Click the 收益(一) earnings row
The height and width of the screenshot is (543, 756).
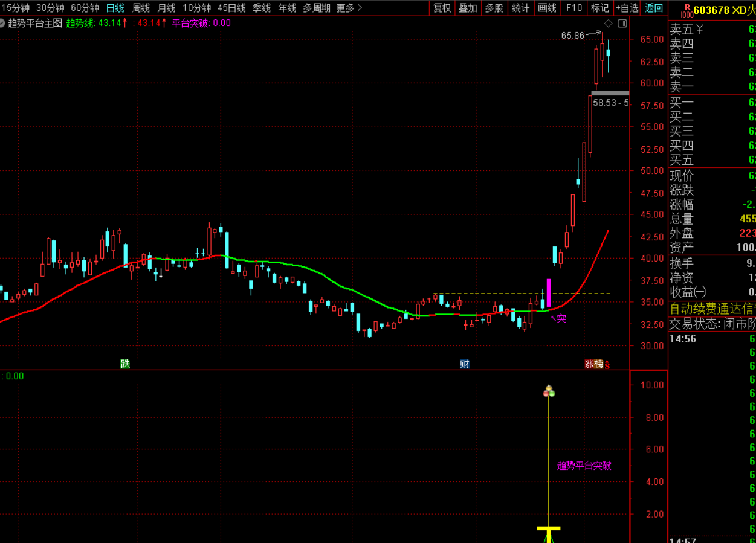(x=712, y=292)
